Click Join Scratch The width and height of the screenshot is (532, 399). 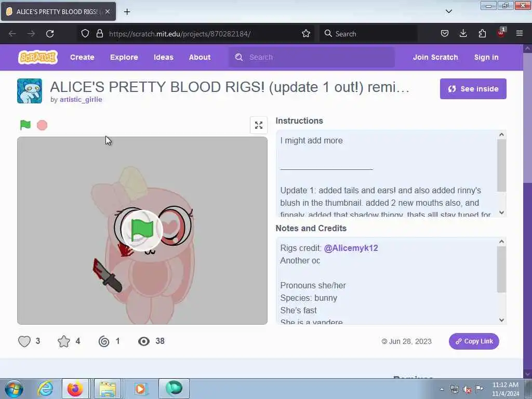click(435, 57)
